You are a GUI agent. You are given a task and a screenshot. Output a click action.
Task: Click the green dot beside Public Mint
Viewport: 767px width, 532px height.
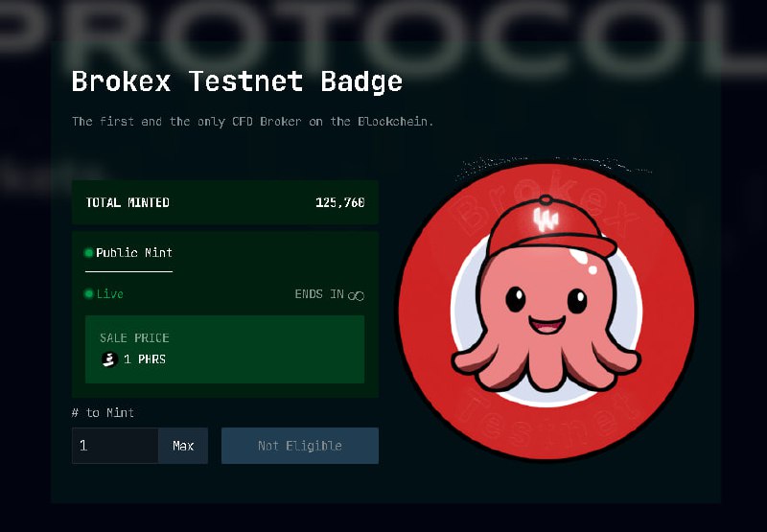[88, 253]
